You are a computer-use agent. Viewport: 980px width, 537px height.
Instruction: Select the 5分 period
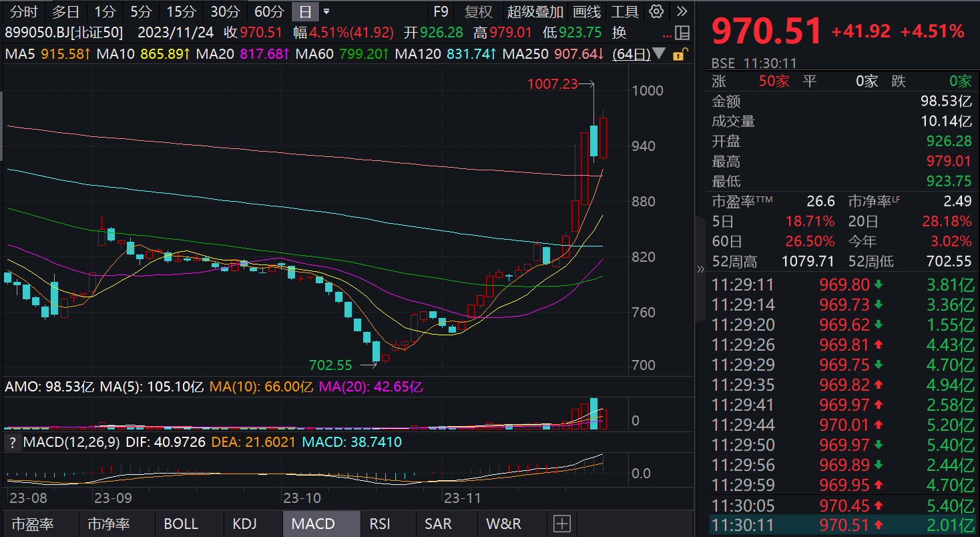point(140,11)
